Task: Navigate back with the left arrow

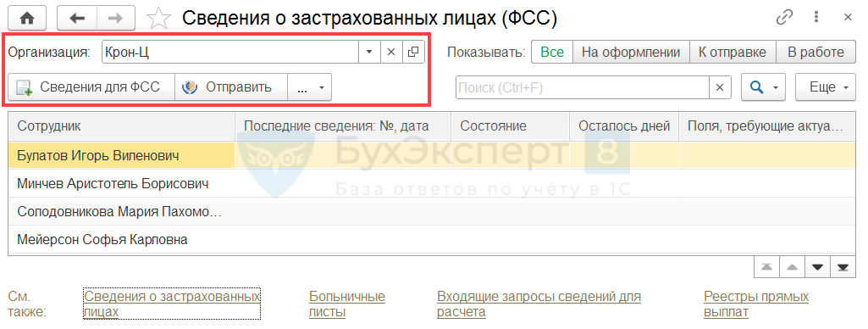Action: click(x=77, y=19)
